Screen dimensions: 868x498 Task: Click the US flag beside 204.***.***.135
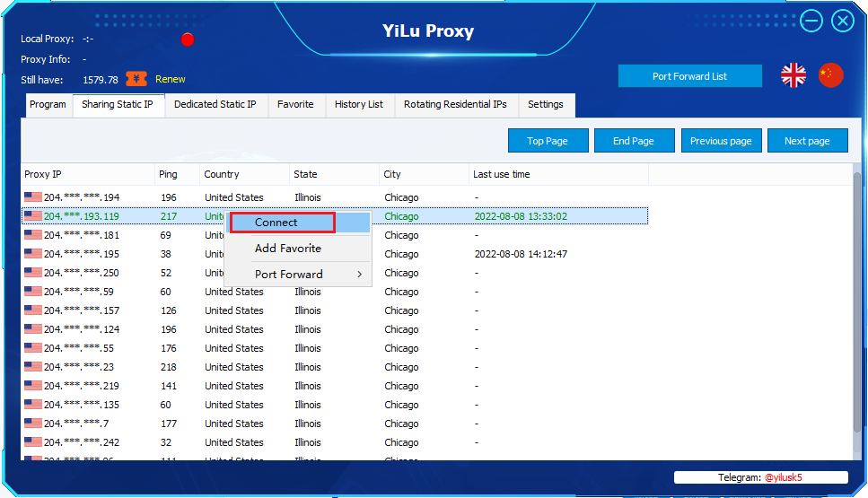[33, 404]
